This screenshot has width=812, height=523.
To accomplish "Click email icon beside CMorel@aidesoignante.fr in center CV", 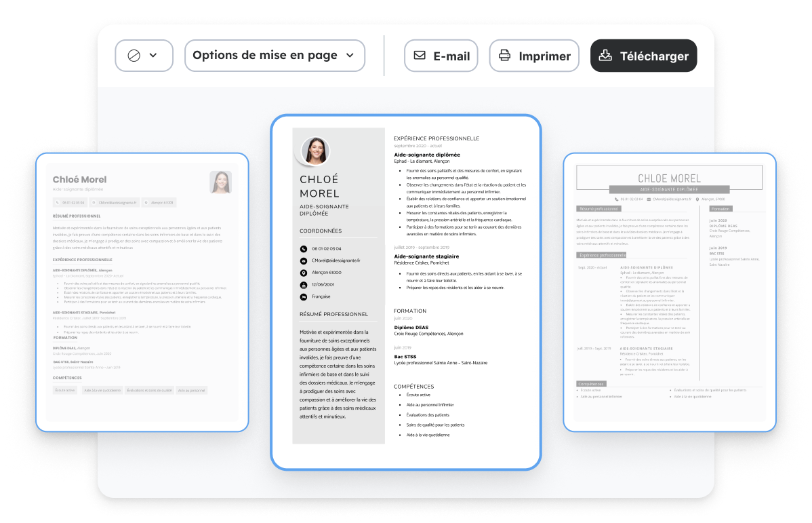I will coord(304,260).
